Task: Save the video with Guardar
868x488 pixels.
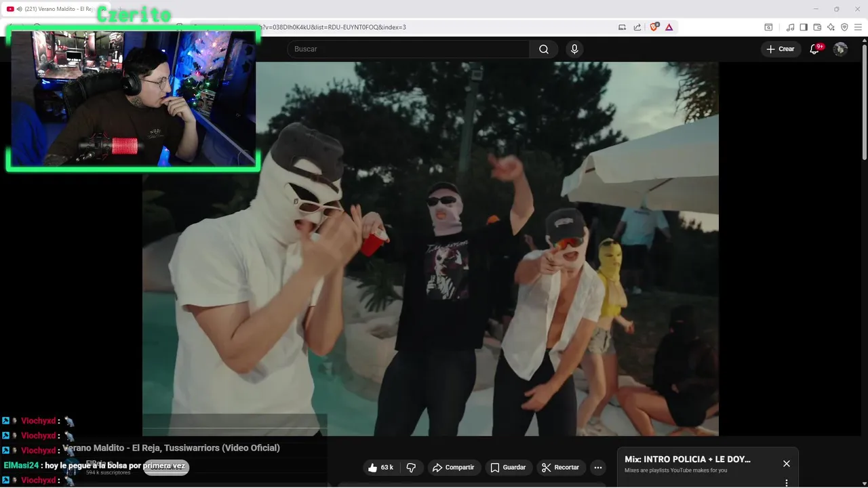Action: tap(508, 468)
